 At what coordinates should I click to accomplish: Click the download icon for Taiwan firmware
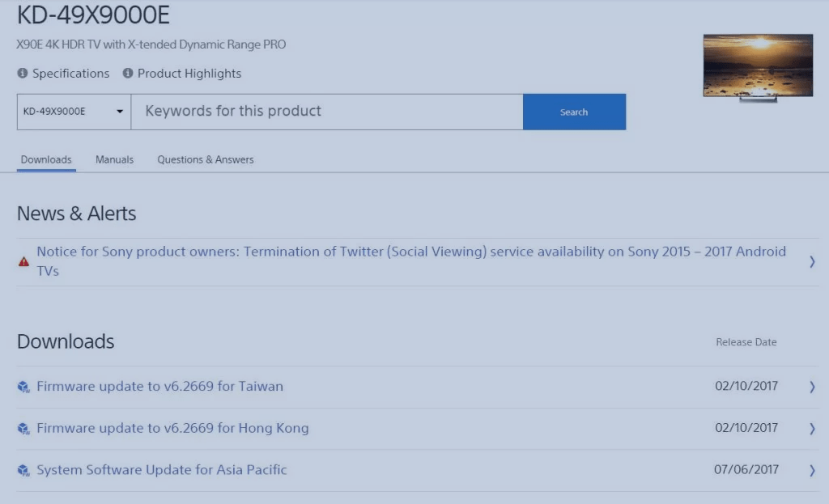(x=23, y=387)
